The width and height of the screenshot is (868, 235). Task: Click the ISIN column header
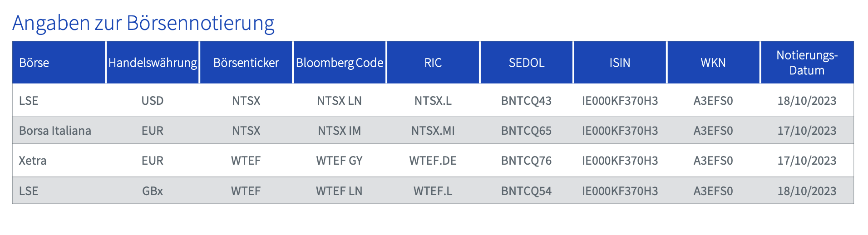click(x=620, y=63)
